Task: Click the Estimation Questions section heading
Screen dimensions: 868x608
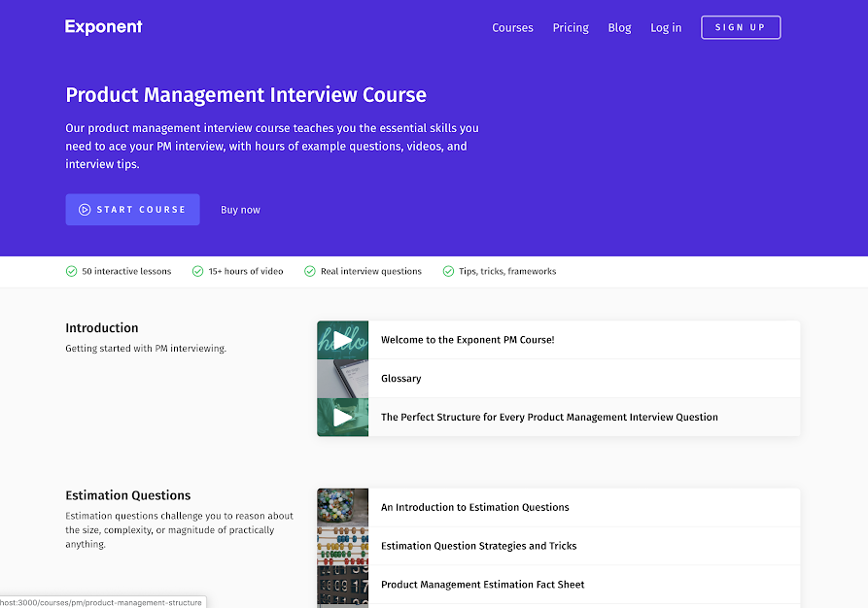Action: (x=128, y=495)
